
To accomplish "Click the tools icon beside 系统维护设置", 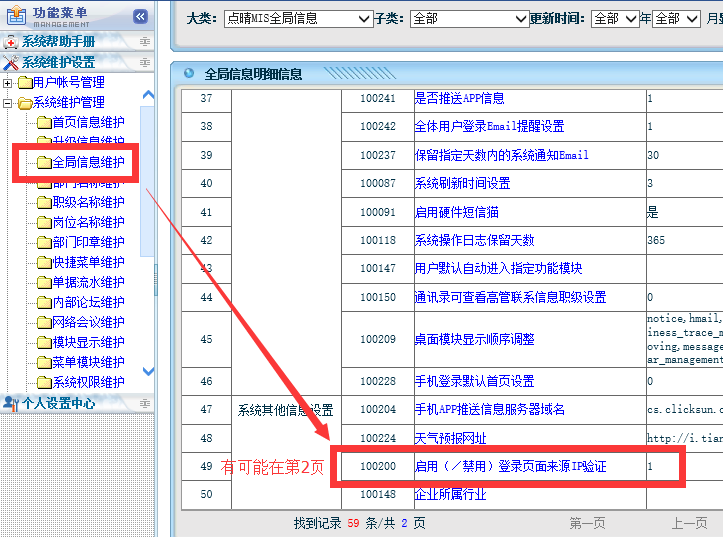I will [11, 62].
